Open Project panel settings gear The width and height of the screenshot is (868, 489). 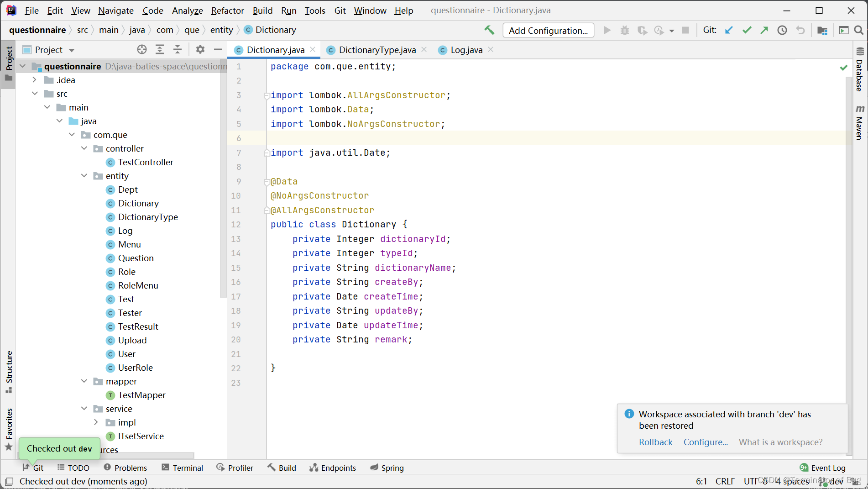click(200, 49)
